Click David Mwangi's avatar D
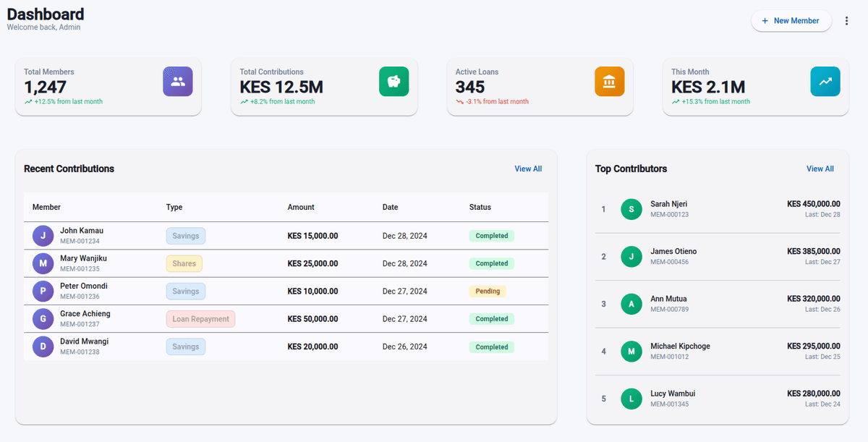The width and height of the screenshot is (868, 442). [x=43, y=347]
